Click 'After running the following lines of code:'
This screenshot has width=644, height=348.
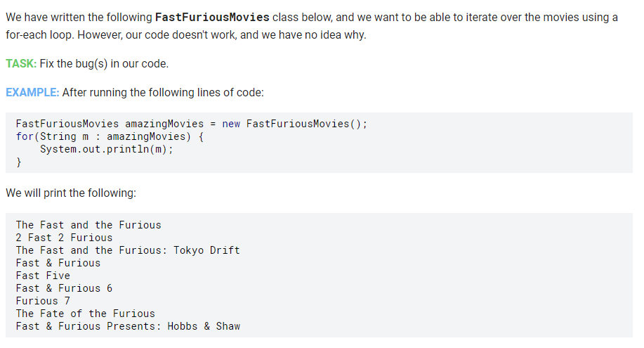[163, 93]
